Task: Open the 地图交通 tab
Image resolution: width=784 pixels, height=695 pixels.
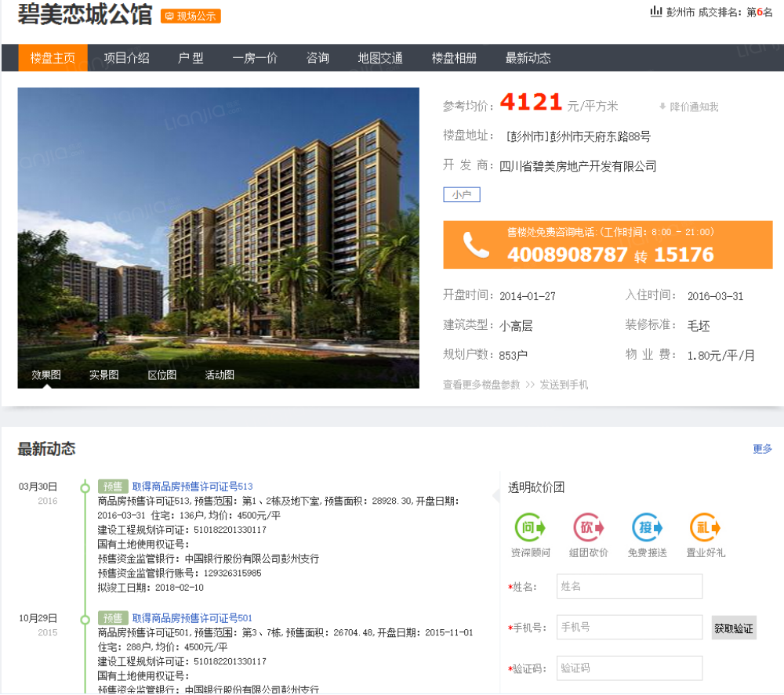Action: 380,58
